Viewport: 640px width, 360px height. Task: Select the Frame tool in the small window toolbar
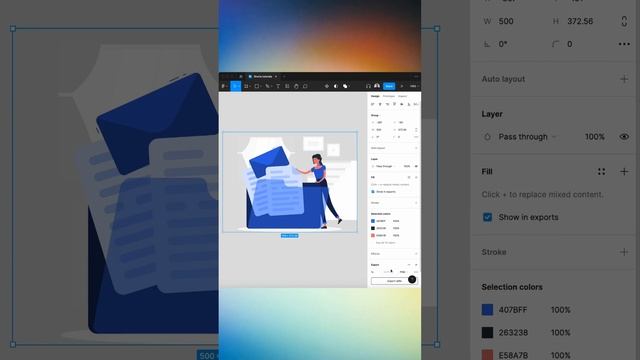(x=246, y=86)
